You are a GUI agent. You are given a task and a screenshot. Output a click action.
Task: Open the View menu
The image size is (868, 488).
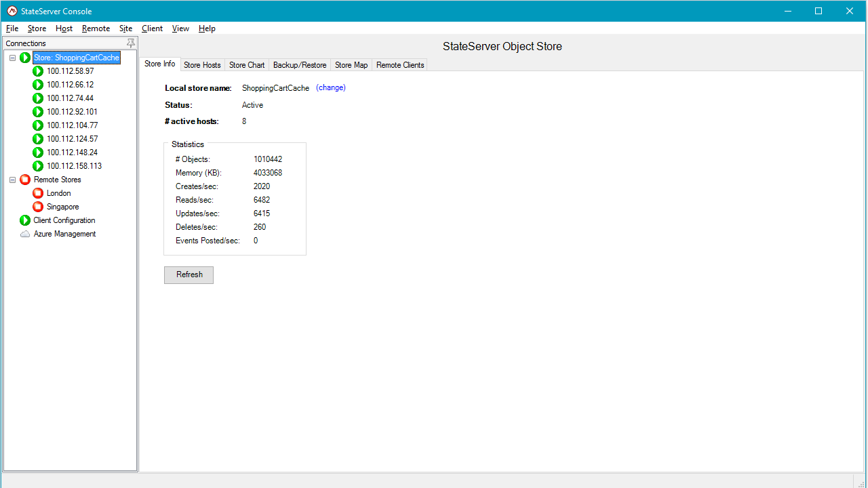[x=180, y=28]
